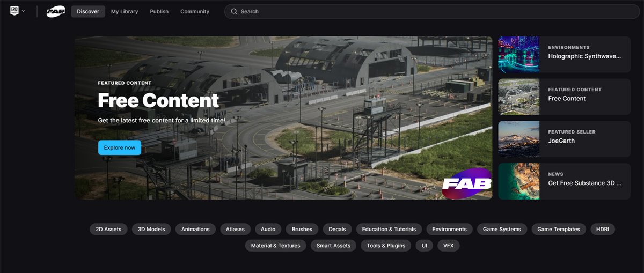Switch to Community tab
The image size is (644, 273).
[x=195, y=11]
